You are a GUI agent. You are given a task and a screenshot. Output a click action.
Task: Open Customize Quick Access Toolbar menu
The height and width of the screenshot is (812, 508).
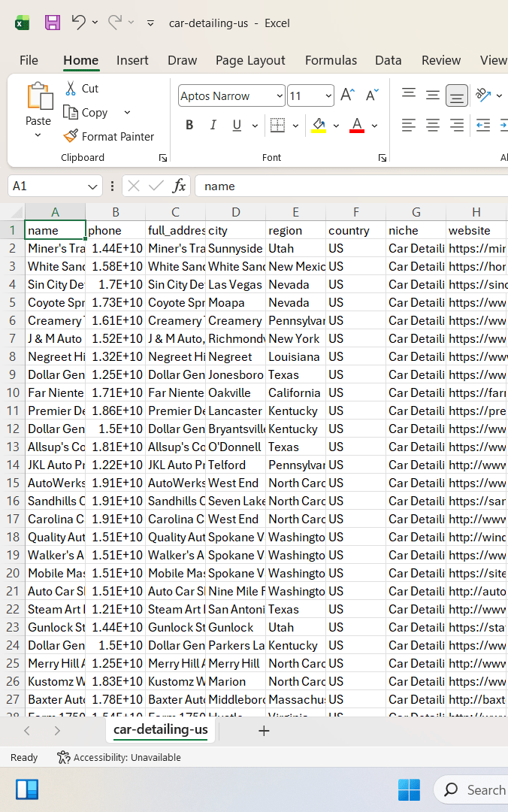coord(151,23)
